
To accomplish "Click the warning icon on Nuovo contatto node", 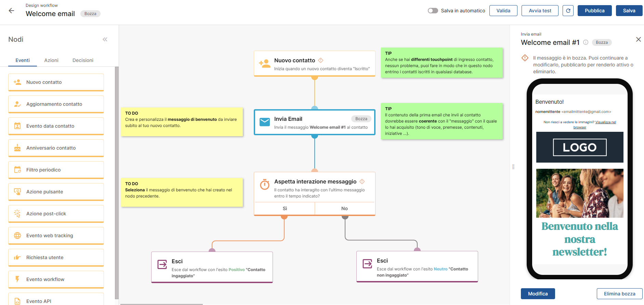I will [x=320, y=60].
